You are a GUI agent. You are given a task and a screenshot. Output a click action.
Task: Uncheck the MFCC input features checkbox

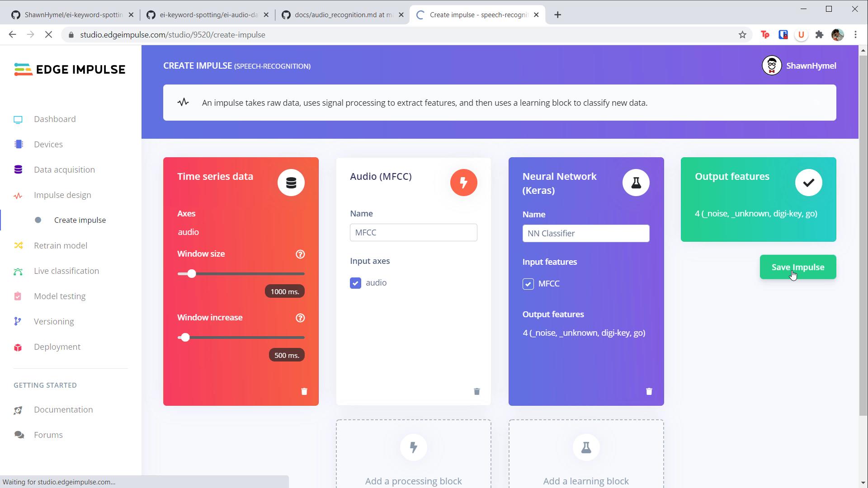(528, 284)
